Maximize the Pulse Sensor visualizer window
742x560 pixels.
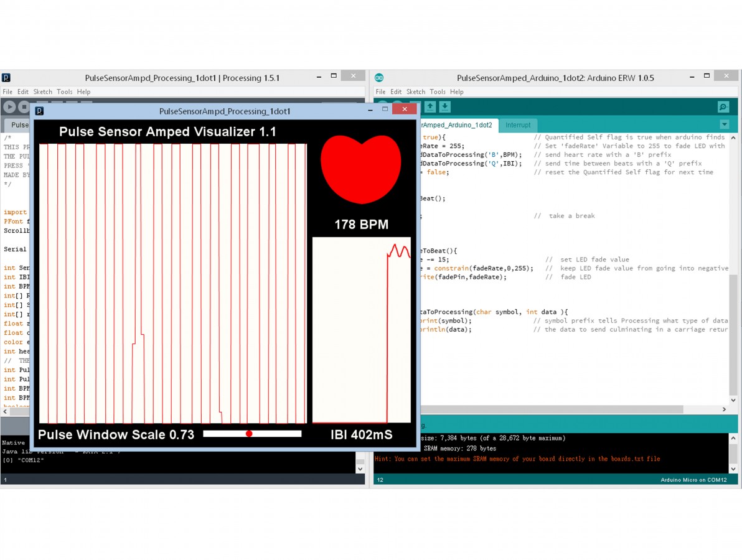[x=385, y=110]
